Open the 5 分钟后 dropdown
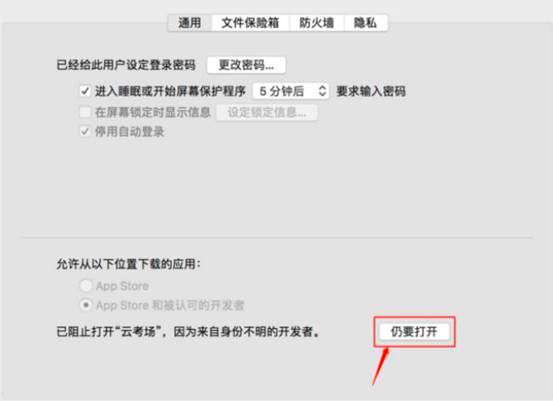This screenshot has height=401, width=553. click(x=291, y=91)
